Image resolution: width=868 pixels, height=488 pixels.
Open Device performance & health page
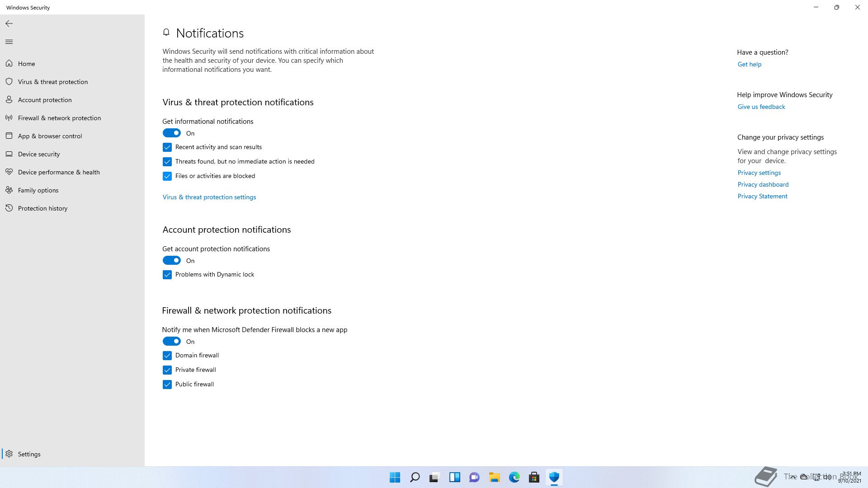[x=72, y=172]
